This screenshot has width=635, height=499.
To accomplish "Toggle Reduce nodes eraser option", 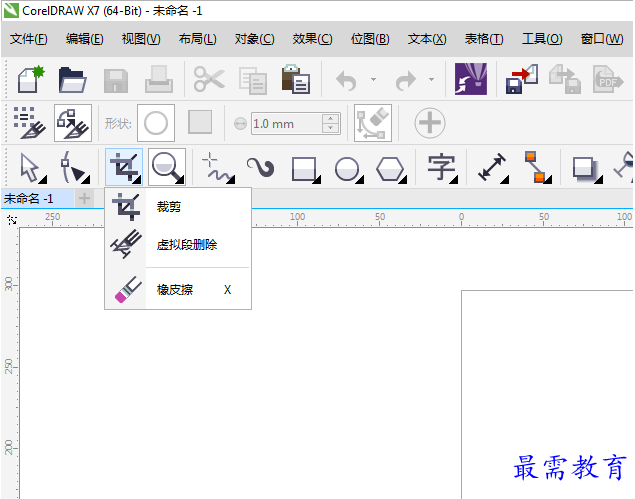I will coord(373,123).
